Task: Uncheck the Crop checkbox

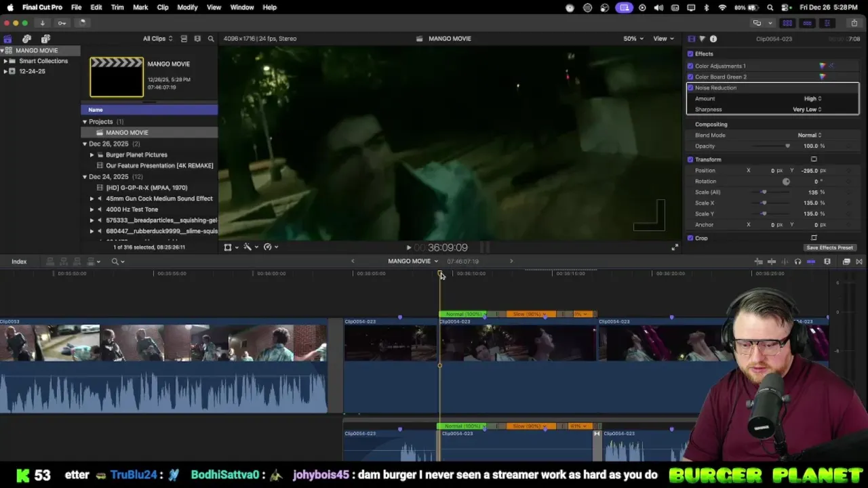Action: [690, 238]
